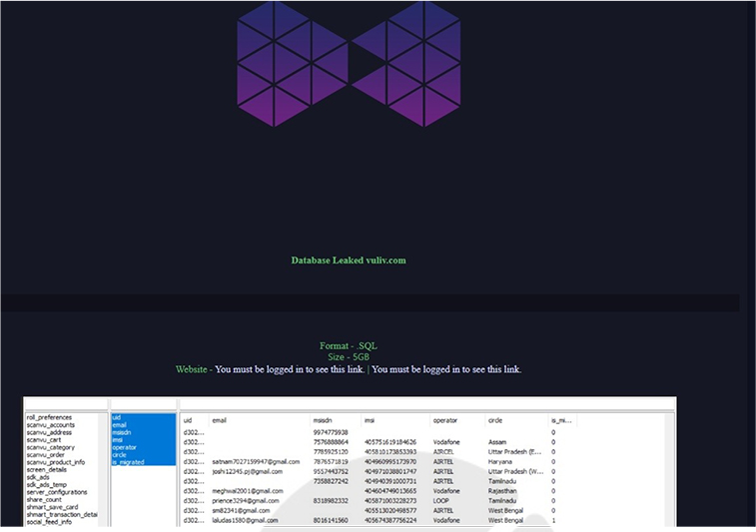Select shmart_save_card in the table list

pos(52,507)
